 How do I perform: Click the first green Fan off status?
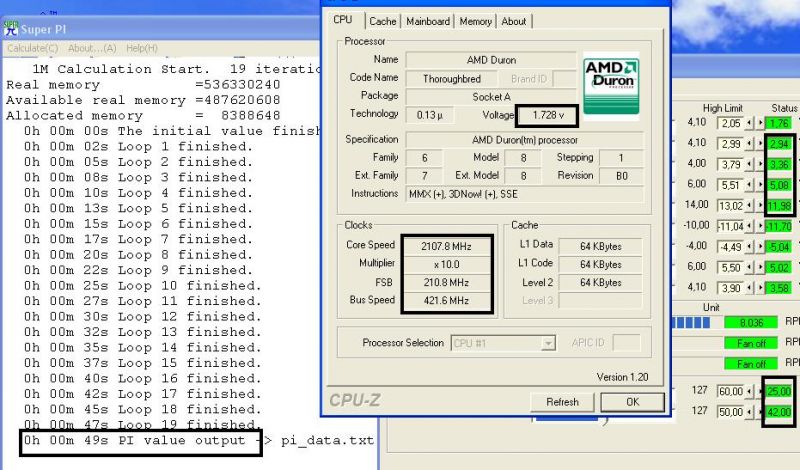(751, 343)
